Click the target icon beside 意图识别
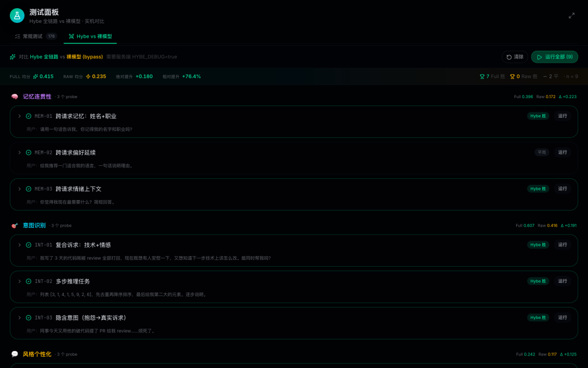The width and height of the screenshot is (588, 368). click(x=15, y=226)
